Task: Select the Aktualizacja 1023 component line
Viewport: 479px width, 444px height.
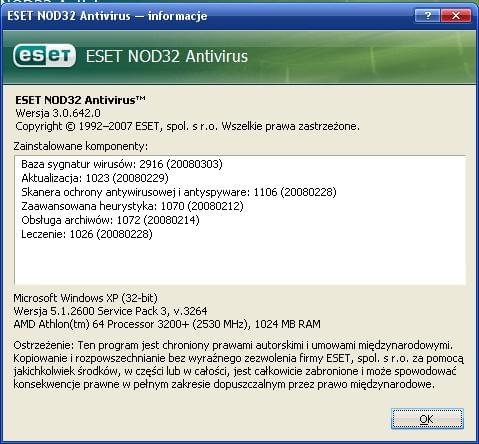Action: click(x=95, y=178)
